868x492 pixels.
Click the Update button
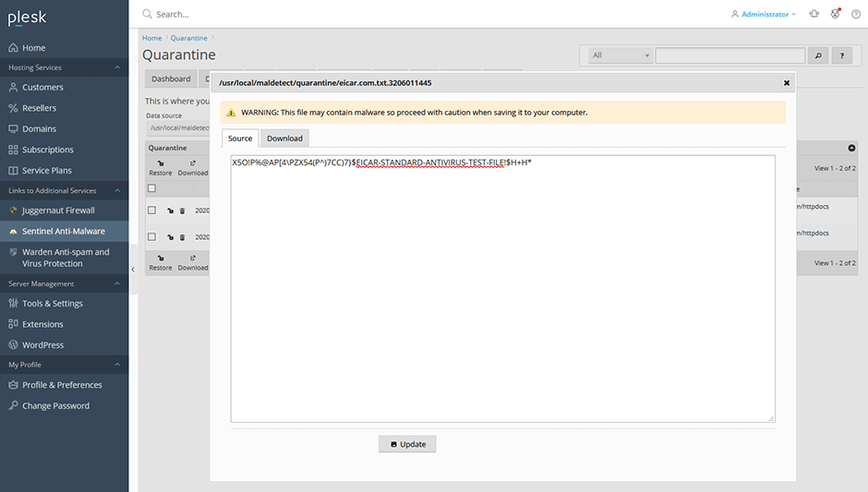pos(407,444)
